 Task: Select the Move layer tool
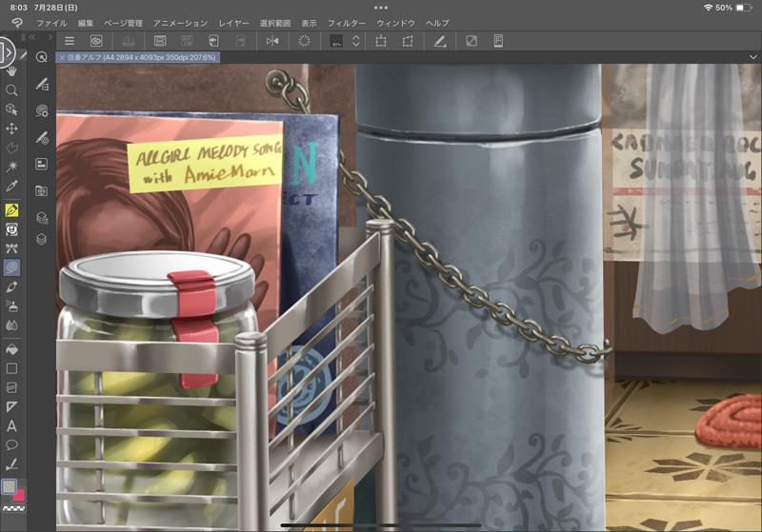pos(11,128)
